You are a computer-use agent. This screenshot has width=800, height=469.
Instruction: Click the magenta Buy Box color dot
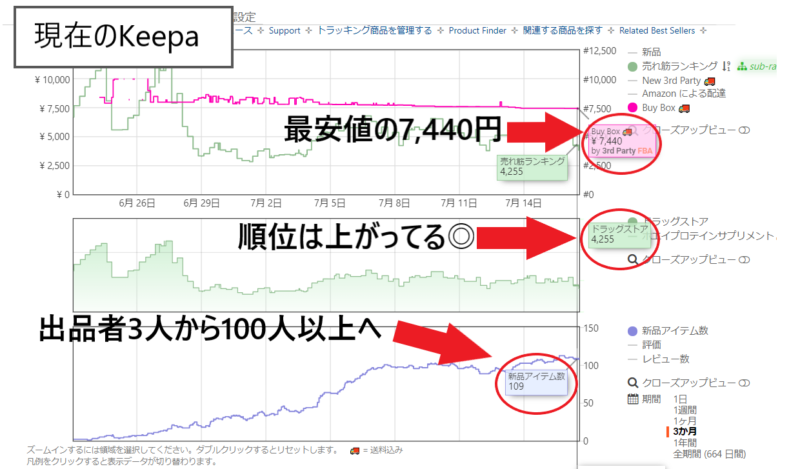click(x=633, y=108)
